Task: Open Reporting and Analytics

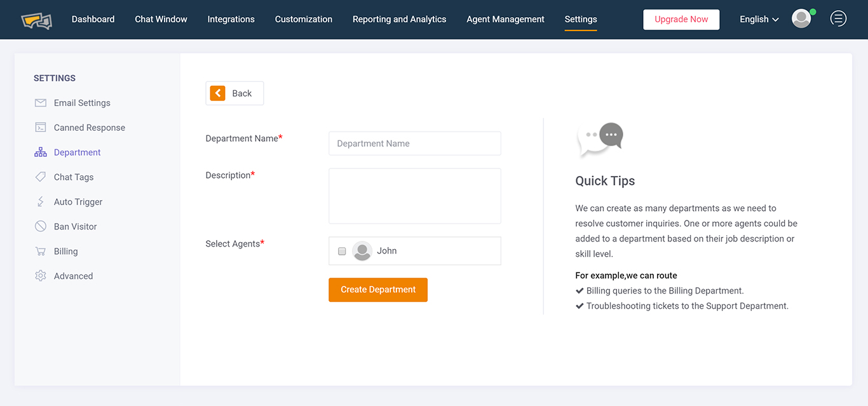Action: pos(400,19)
